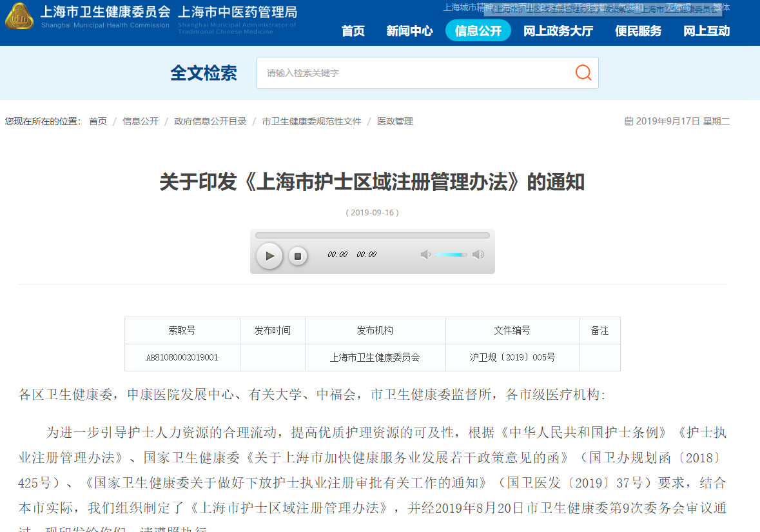Screen dimensions: 760x532
Task: Click the audio progress bar
Action: 372,235
